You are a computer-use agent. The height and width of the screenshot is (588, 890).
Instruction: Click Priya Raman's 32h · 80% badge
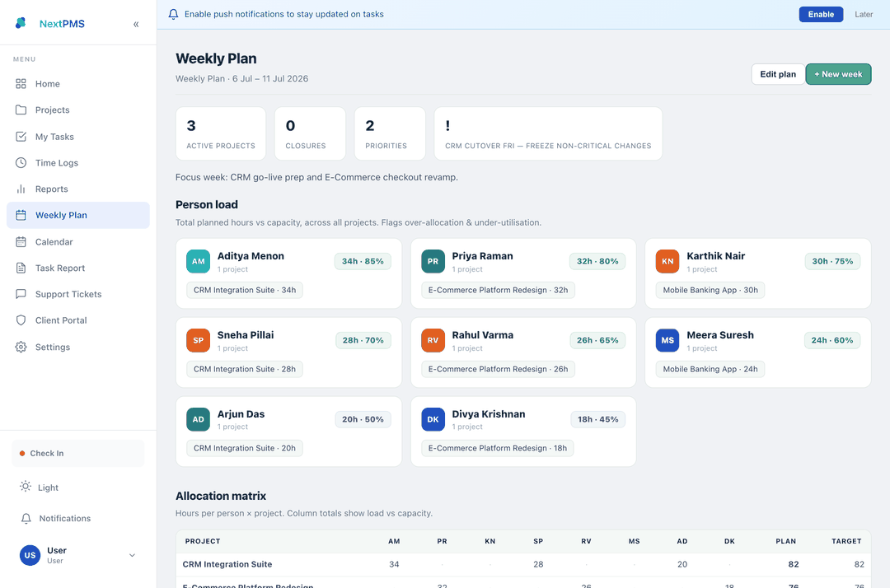597,261
